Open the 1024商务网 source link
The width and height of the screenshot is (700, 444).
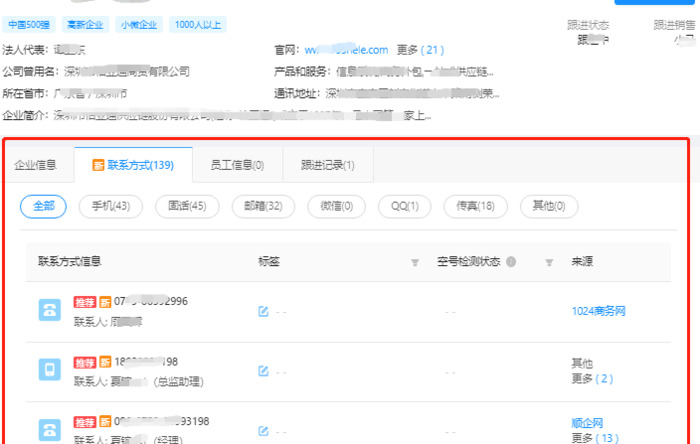[x=599, y=311]
